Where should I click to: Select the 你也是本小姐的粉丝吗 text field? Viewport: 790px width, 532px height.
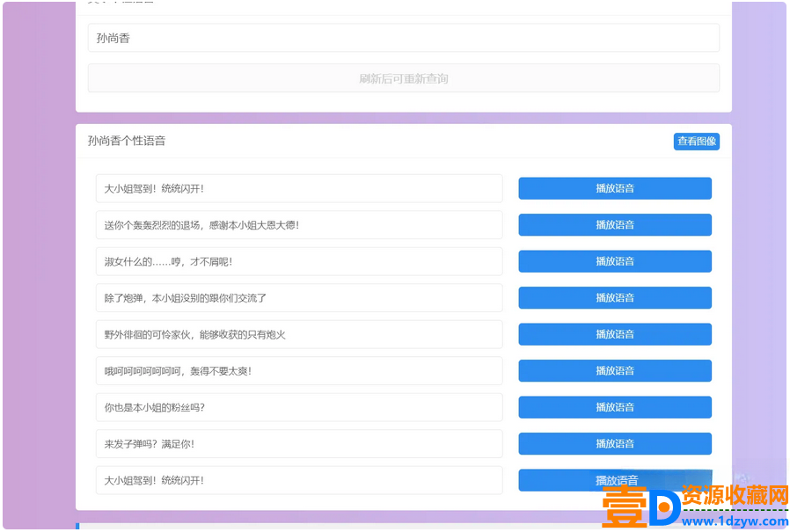click(x=299, y=407)
